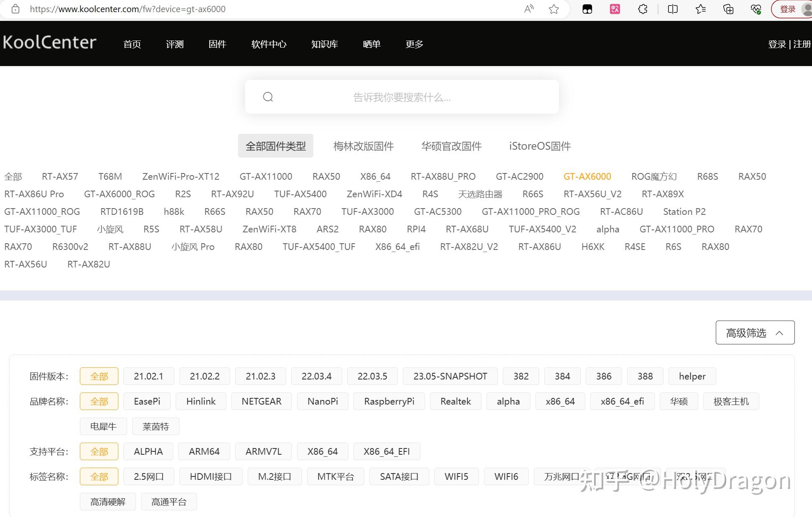The image size is (812, 517).
Task: Toggle the 21.02.1 firmware version filter
Action: (149, 376)
